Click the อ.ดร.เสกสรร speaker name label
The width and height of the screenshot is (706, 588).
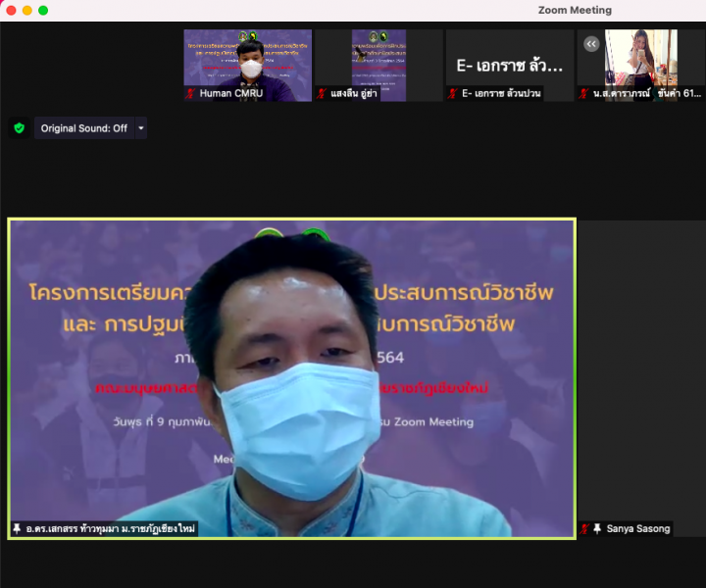[x=111, y=529]
